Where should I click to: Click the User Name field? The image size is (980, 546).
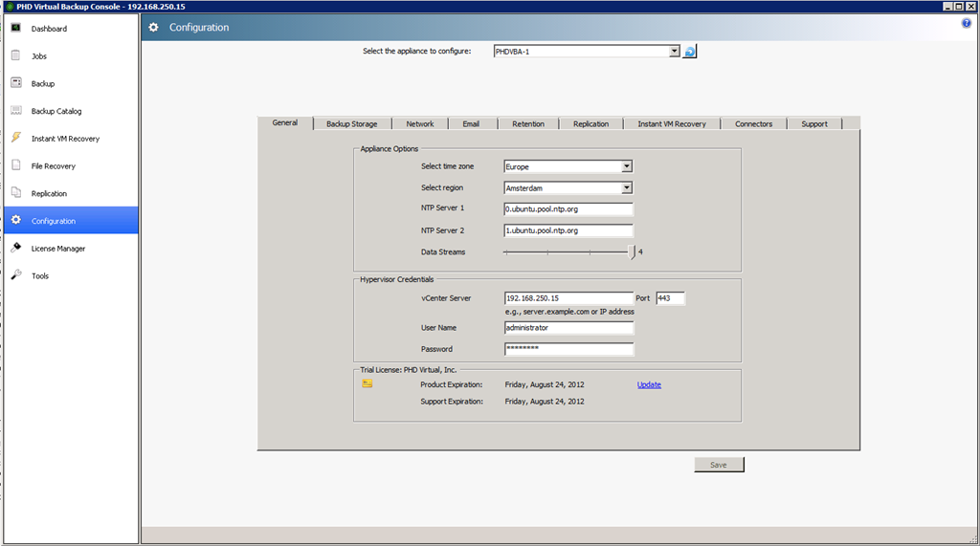[568, 327]
